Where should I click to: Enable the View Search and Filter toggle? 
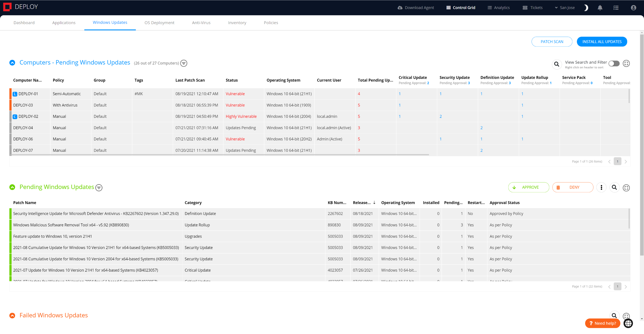614,64
